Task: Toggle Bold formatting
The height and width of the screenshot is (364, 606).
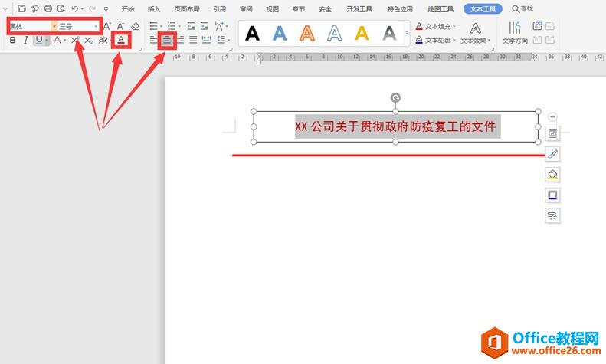Action: [13, 40]
